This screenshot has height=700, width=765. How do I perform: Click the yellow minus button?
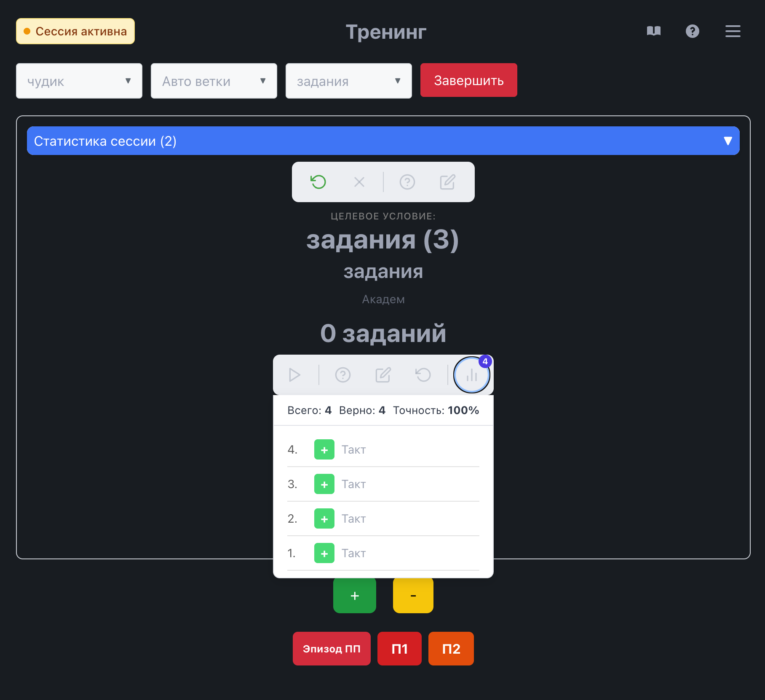(413, 595)
